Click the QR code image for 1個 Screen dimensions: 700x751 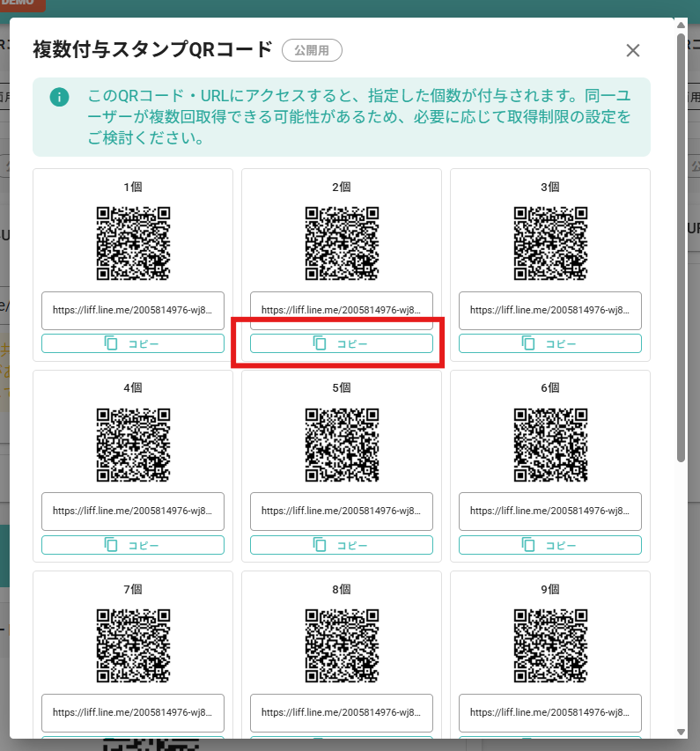(133, 243)
